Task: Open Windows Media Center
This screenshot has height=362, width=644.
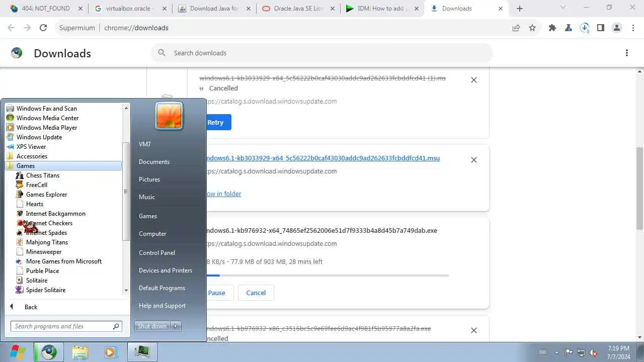Action: coord(47,118)
